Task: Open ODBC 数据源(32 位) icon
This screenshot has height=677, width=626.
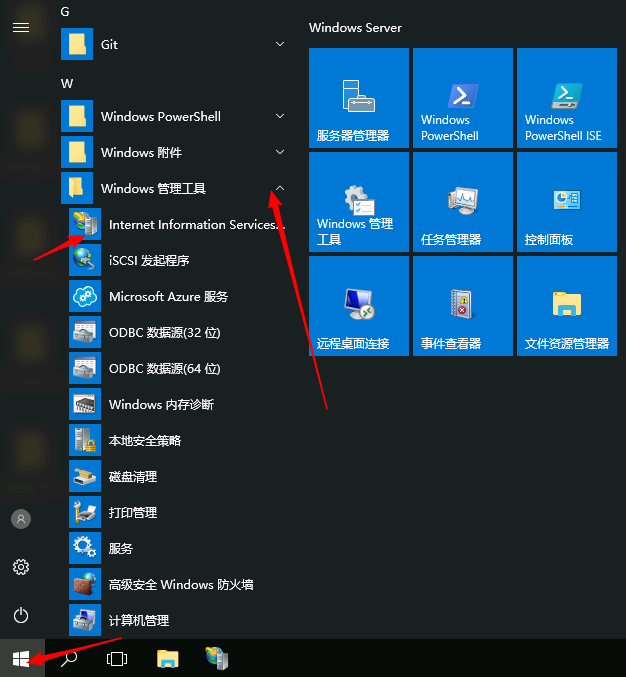Action: [x=85, y=332]
